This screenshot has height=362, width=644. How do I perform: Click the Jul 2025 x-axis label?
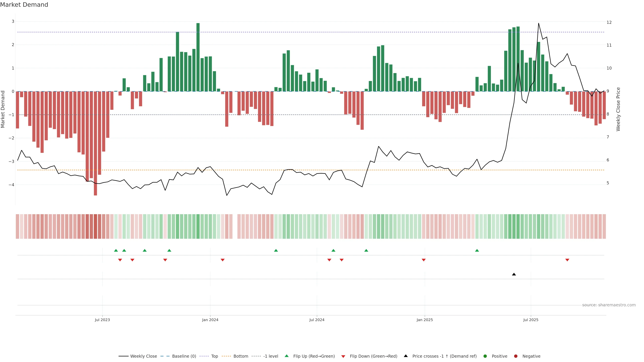(530, 320)
